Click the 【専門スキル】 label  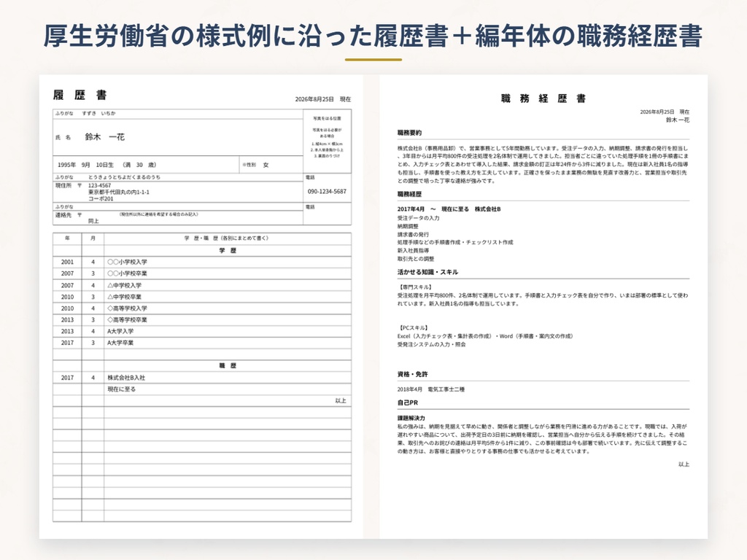415,287
